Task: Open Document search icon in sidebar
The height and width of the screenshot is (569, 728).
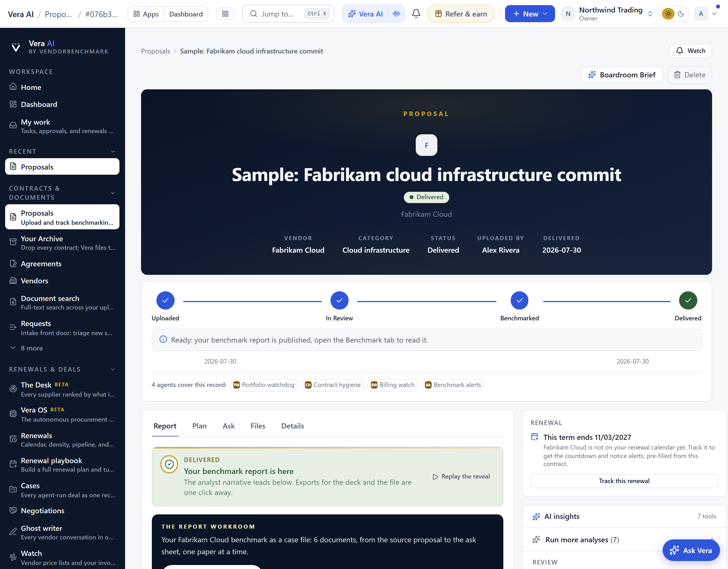Action: coord(13,302)
